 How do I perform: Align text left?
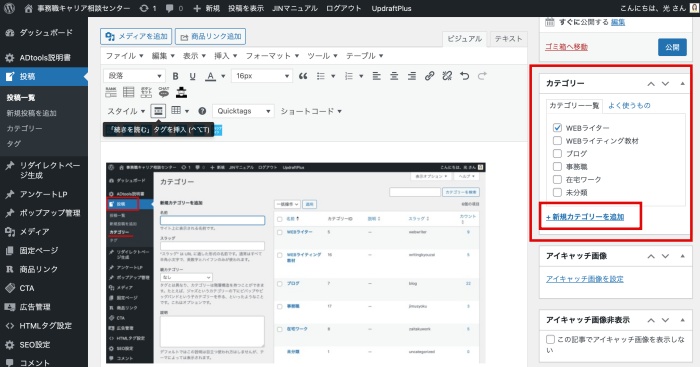(x=376, y=76)
